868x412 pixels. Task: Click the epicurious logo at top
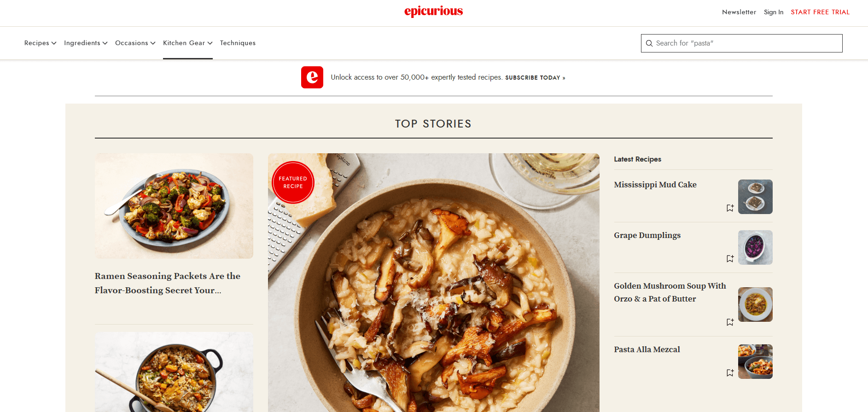pyautogui.click(x=434, y=12)
